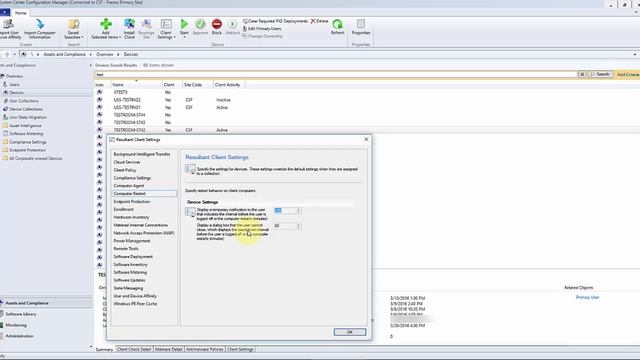The image size is (640, 360).
Task: Sort by Client Activity column header
Action: click(x=228, y=85)
